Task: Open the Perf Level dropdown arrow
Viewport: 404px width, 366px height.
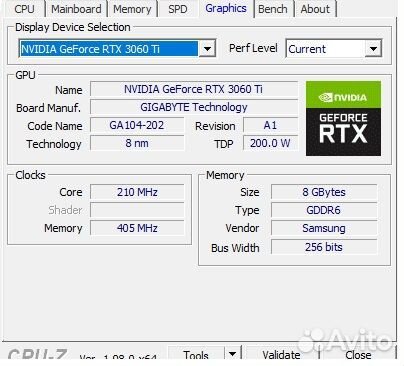Action: pos(373,49)
